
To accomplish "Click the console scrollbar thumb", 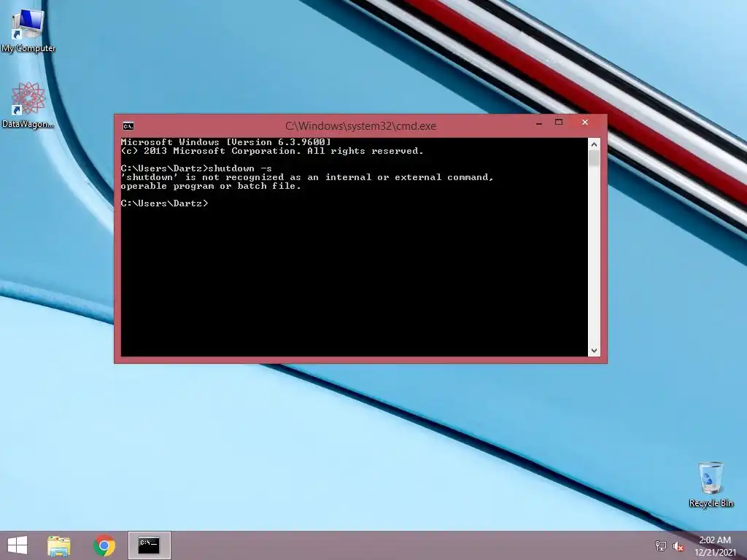I will [594, 158].
